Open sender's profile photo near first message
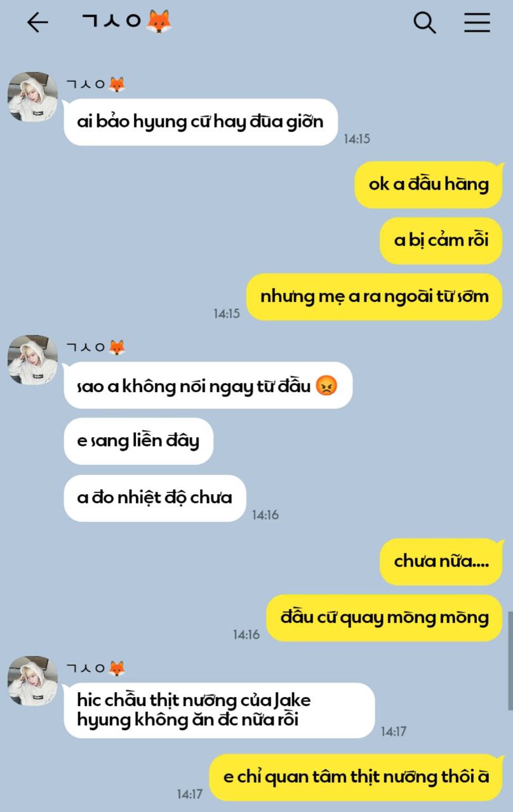 click(32, 97)
